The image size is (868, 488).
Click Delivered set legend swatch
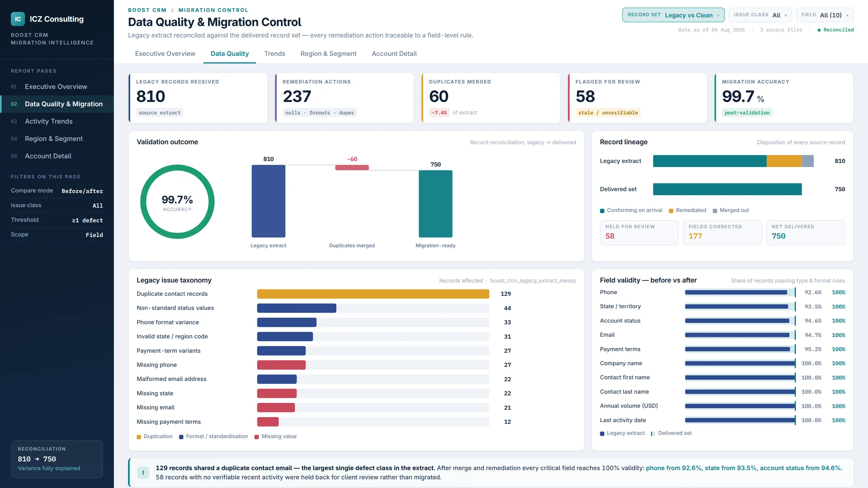coord(653,434)
